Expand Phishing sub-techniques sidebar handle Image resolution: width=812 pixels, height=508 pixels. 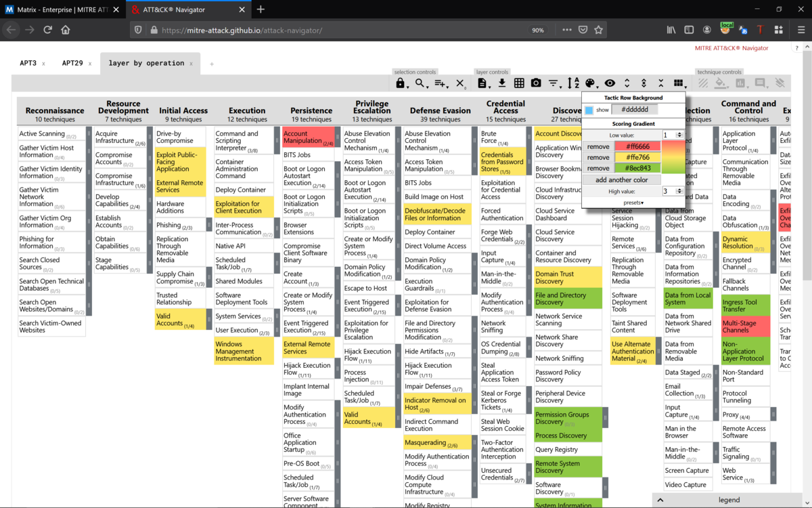(x=209, y=226)
